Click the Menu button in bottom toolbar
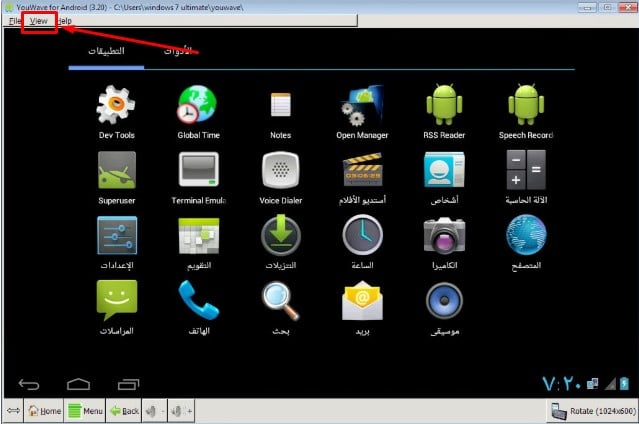Screen dimensions: 639x424 (x=85, y=411)
